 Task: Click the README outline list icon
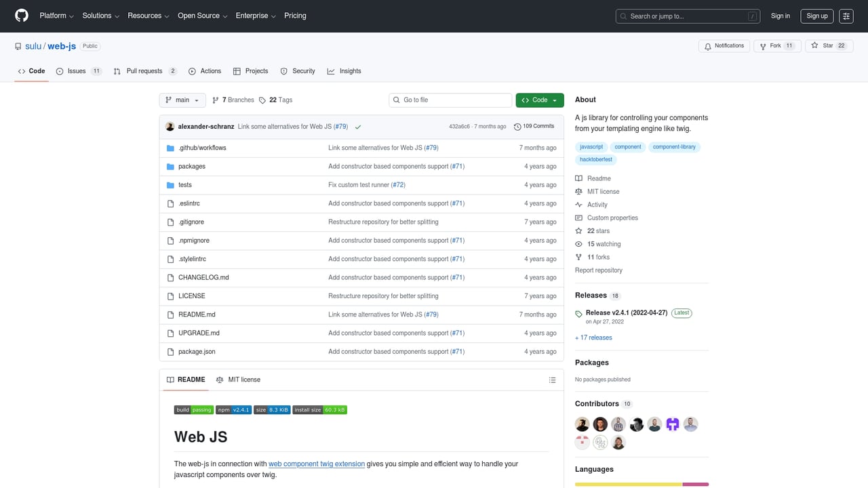[552, 380]
